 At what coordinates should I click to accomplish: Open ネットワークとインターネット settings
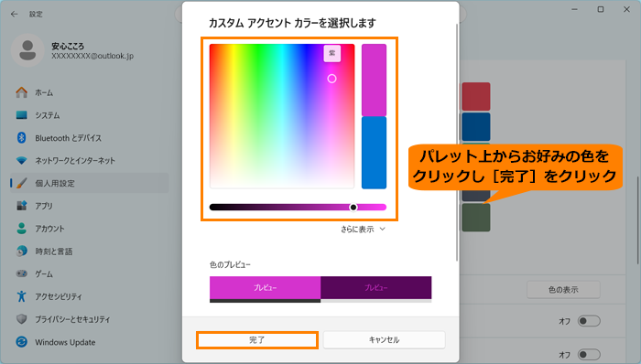point(75,161)
